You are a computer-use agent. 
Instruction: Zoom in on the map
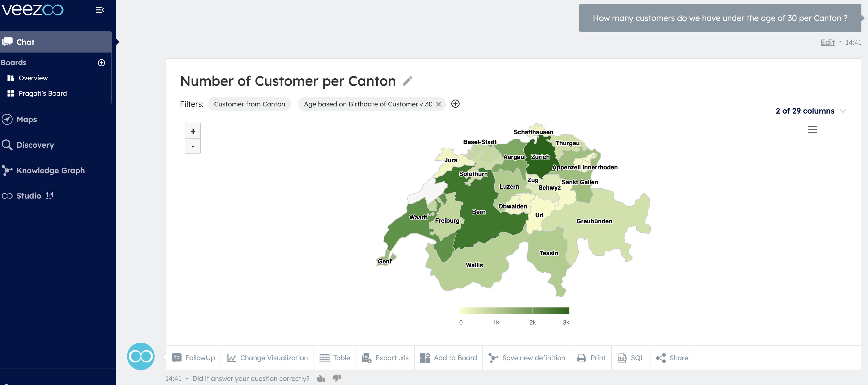click(193, 131)
